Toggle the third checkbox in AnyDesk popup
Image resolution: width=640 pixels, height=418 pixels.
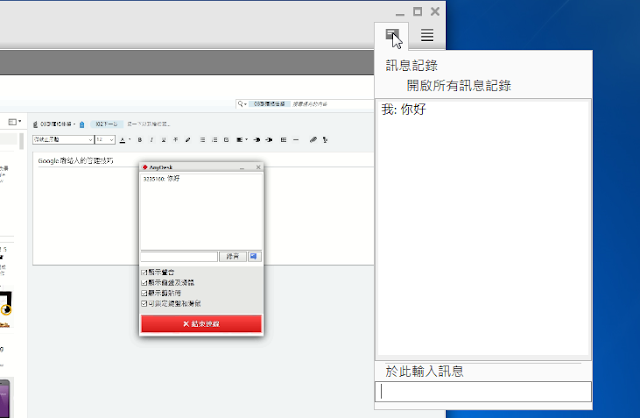point(145,292)
